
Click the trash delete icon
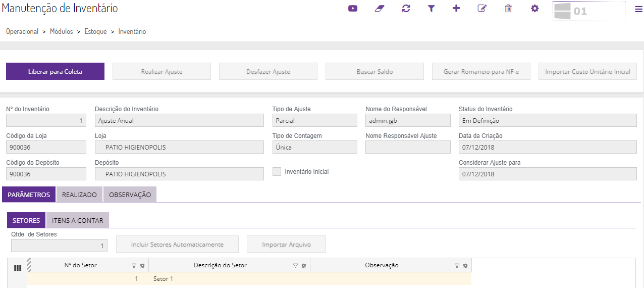click(508, 9)
